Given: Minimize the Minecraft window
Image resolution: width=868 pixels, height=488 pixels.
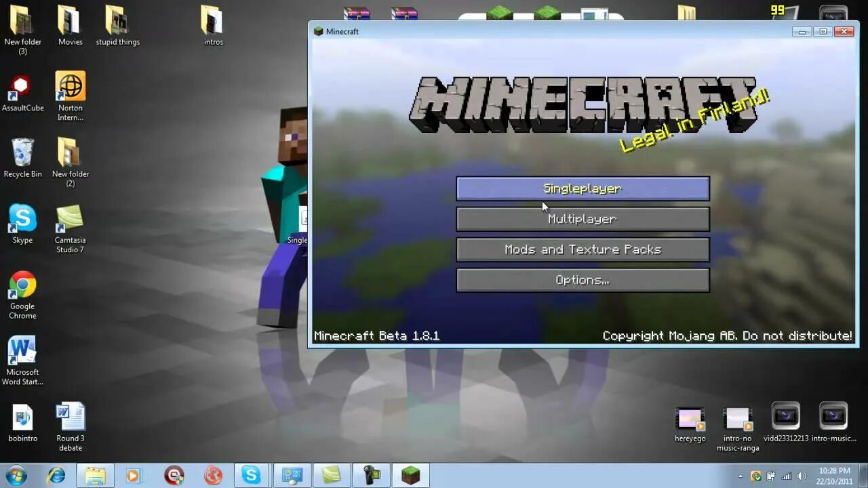Looking at the screenshot, I should click(802, 31).
